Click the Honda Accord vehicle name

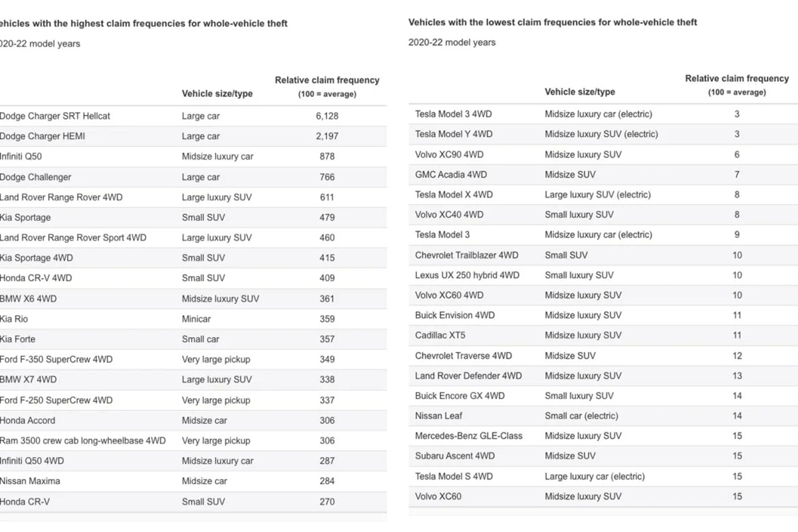(28, 421)
